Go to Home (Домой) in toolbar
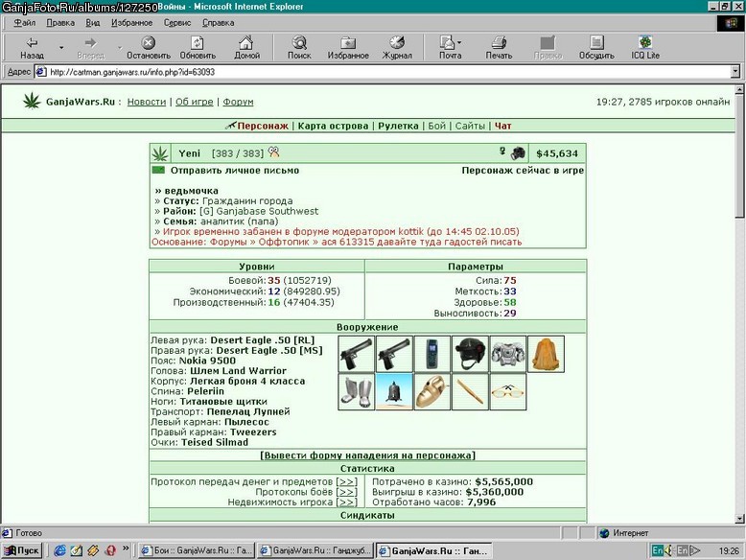The height and width of the screenshot is (560, 746). coord(246,47)
